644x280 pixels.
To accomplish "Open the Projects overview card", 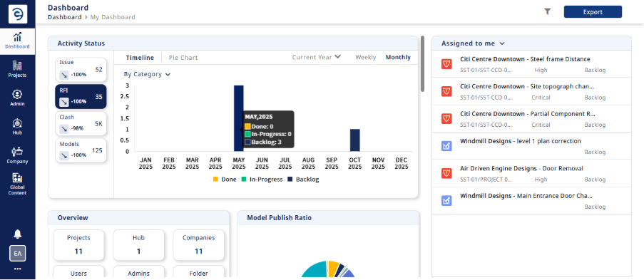I will [78, 245].
